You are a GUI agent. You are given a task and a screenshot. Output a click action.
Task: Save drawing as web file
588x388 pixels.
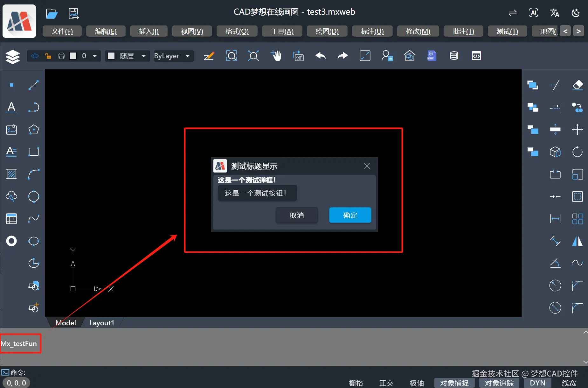pyautogui.click(x=74, y=14)
